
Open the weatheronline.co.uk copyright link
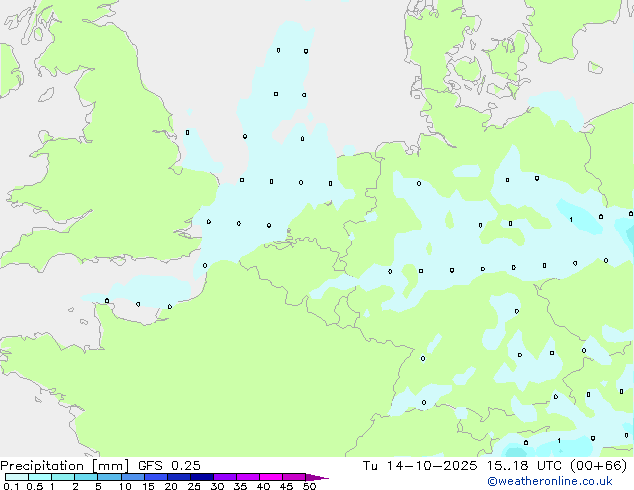550,481
